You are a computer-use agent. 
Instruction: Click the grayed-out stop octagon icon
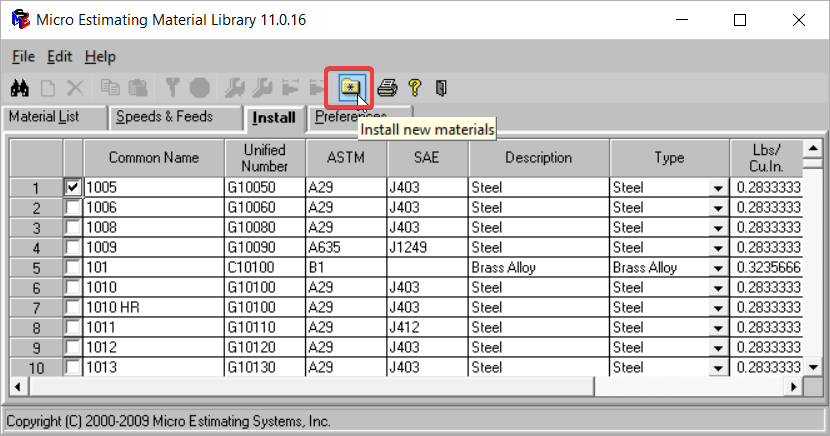[x=200, y=88]
